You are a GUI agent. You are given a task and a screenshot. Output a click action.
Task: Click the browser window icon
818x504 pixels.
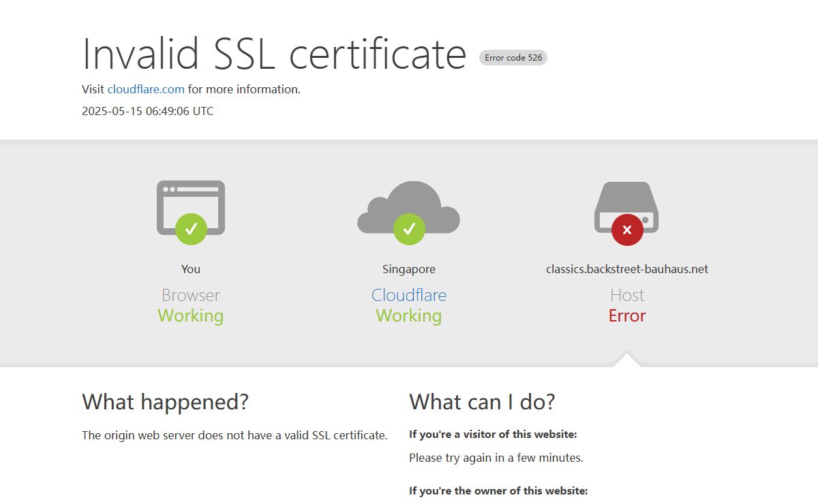click(x=191, y=207)
